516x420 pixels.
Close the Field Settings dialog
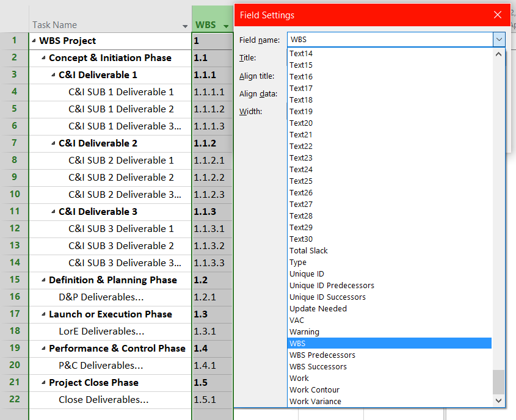coord(498,15)
